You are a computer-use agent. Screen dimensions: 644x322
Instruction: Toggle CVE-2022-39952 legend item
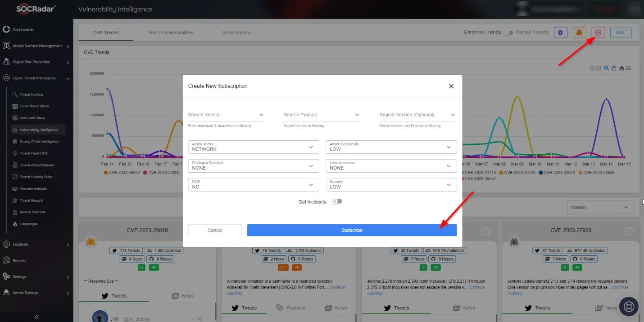point(122,173)
